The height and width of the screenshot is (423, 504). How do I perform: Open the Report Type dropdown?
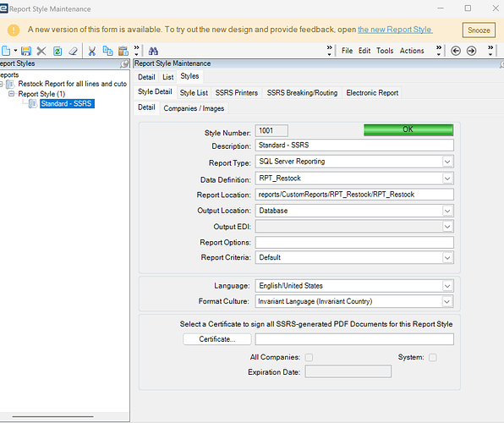pos(447,162)
